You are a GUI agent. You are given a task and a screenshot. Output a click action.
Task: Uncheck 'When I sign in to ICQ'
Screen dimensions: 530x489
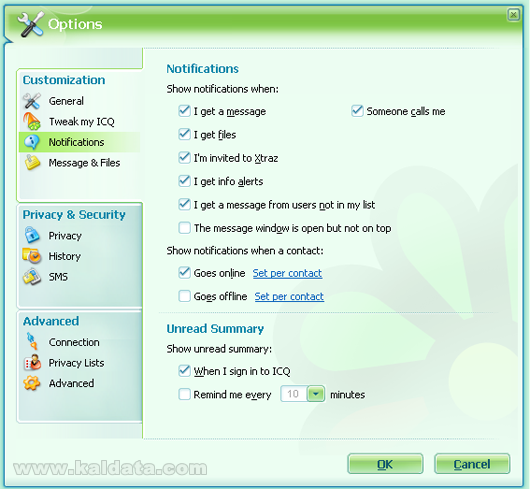pos(184,371)
